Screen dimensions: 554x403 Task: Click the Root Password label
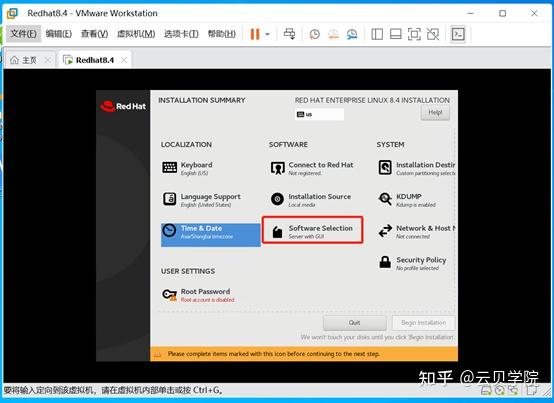coord(205,291)
